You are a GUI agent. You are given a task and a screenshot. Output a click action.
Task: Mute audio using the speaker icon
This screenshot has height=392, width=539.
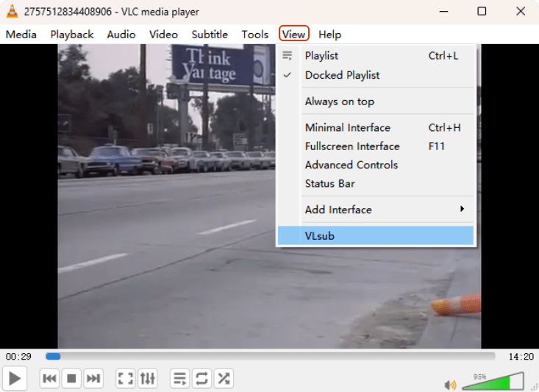pyautogui.click(x=450, y=384)
